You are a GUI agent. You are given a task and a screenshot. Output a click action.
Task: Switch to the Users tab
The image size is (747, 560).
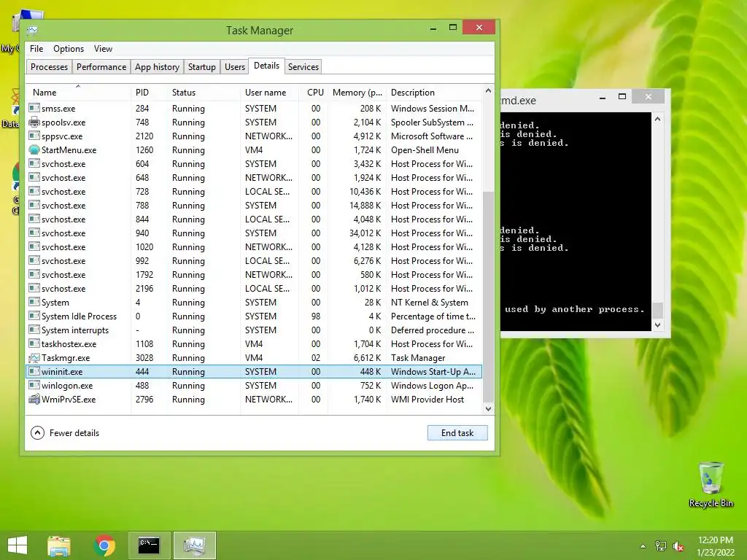pos(235,66)
